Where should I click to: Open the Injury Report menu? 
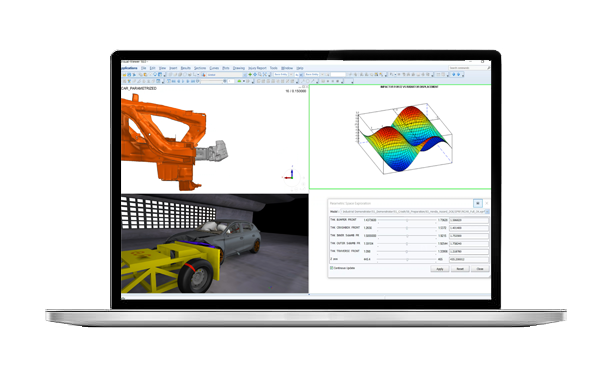click(257, 68)
